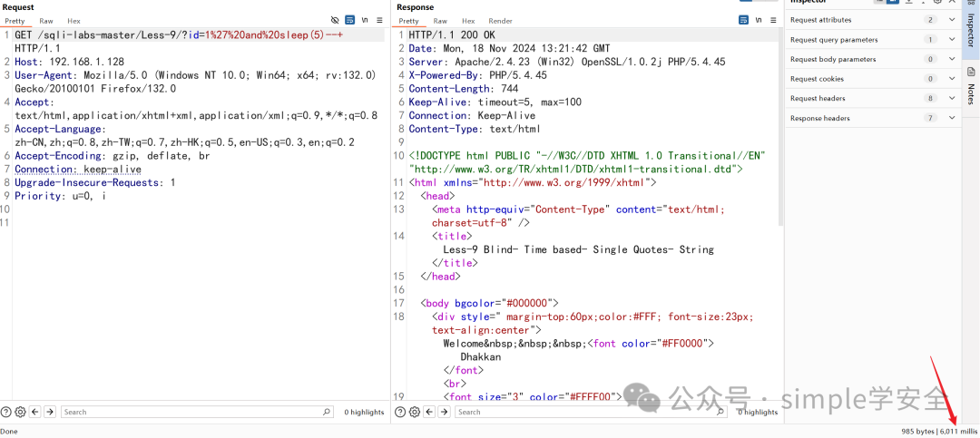The image size is (980, 438).
Task: Click the Response headers label in Inspector
Action: (x=820, y=118)
